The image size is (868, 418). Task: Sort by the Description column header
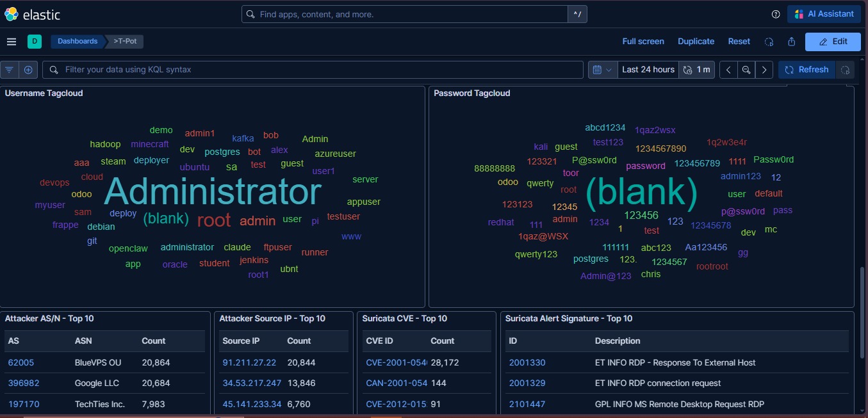coord(618,341)
